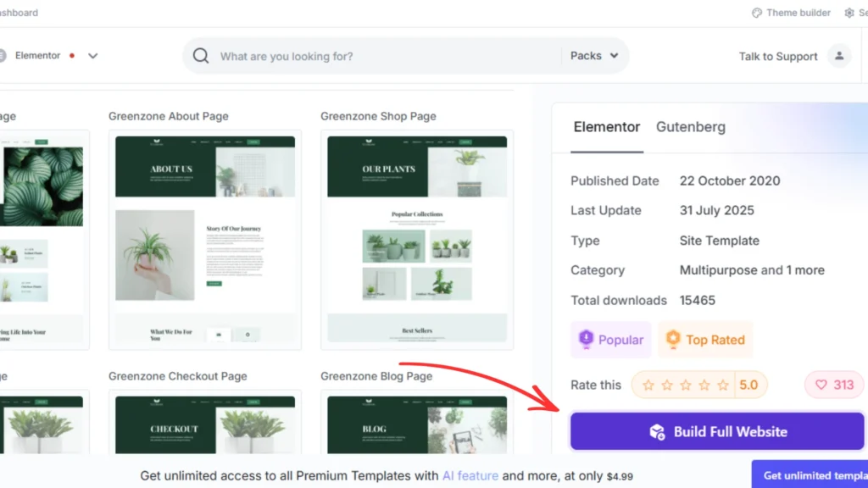Click the Top Rated badge
This screenshot has width=868, height=488.
(x=706, y=339)
